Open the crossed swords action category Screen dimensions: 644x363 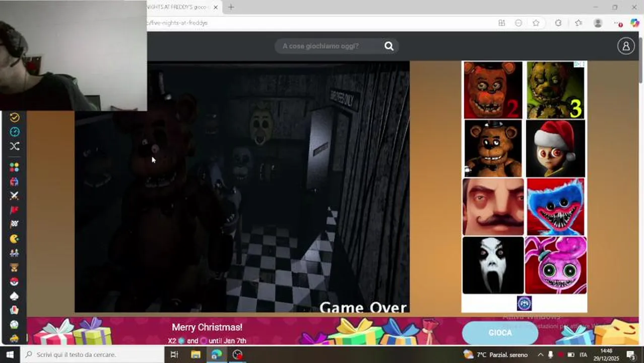click(x=15, y=196)
